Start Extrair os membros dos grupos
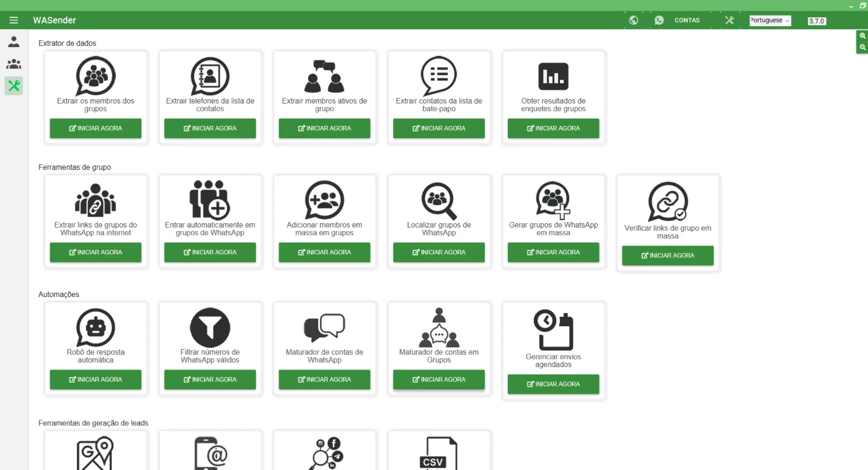The width and height of the screenshot is (868, 470). click(x=95, y=128)
